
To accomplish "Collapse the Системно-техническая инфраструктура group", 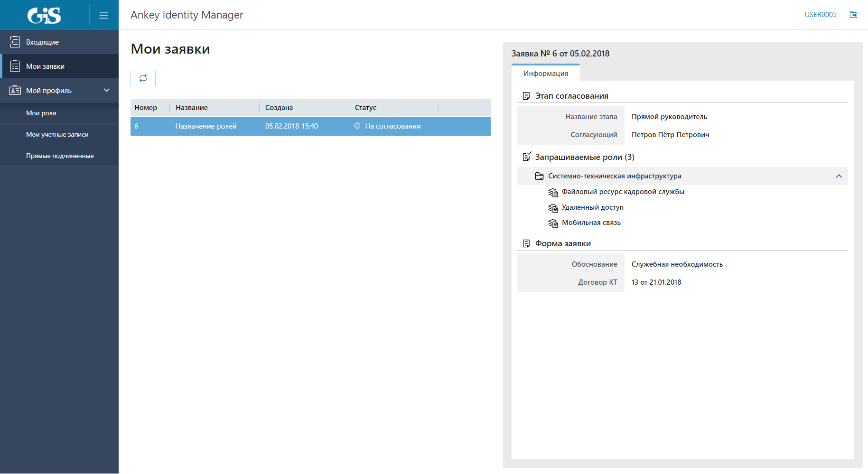I will 839,176.
